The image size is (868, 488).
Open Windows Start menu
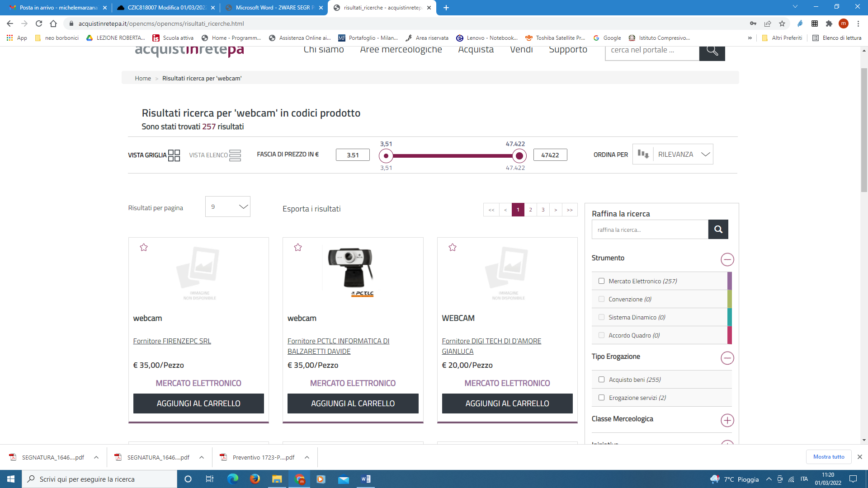[11, 479]
